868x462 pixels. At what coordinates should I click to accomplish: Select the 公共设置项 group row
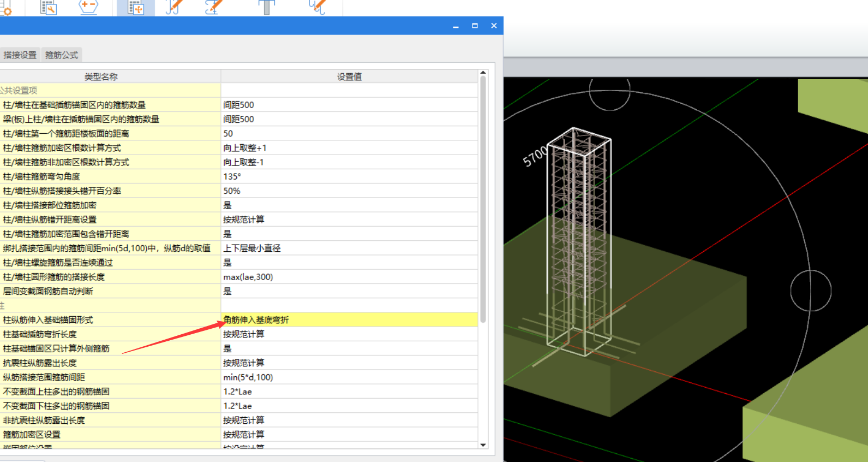(x=110, y=90)
